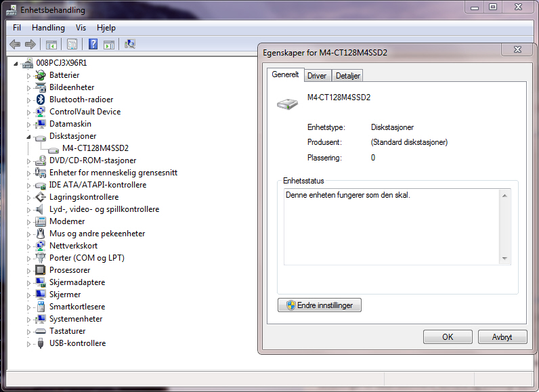The image size is (539, 392).
Task: Select the Skjermer tree label
Action: tap(65, 295)
